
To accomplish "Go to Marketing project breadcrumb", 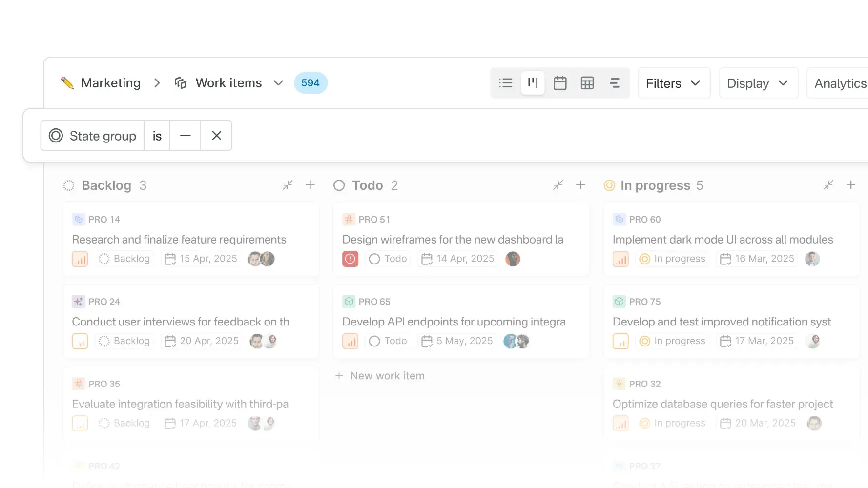I will [x=110, y=83].
